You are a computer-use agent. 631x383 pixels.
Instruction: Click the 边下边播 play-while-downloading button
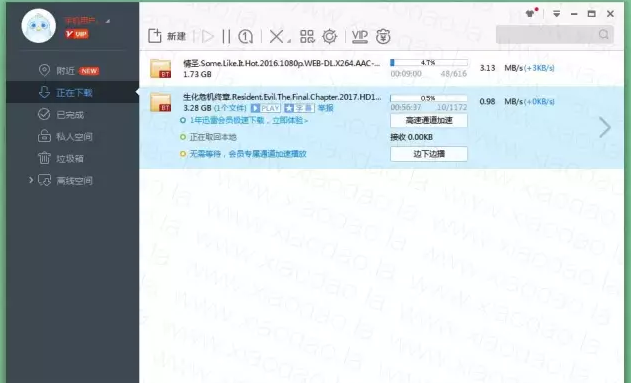[429, 154]
